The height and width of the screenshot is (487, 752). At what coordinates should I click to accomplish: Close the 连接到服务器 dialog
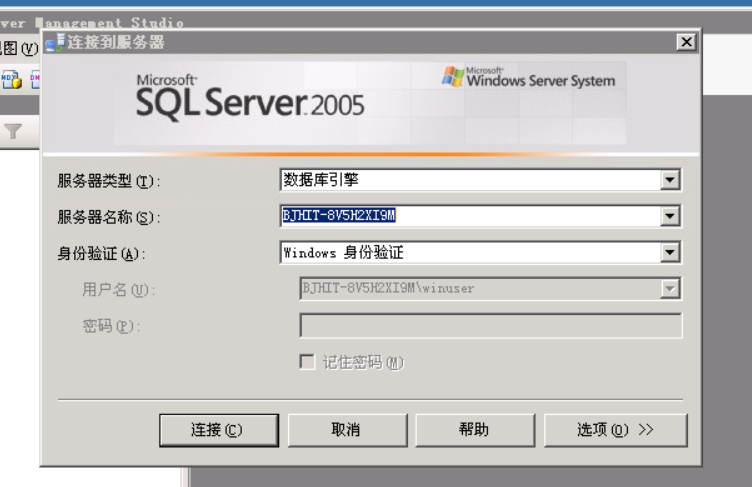pyautogui.click(x=686, y=42)
